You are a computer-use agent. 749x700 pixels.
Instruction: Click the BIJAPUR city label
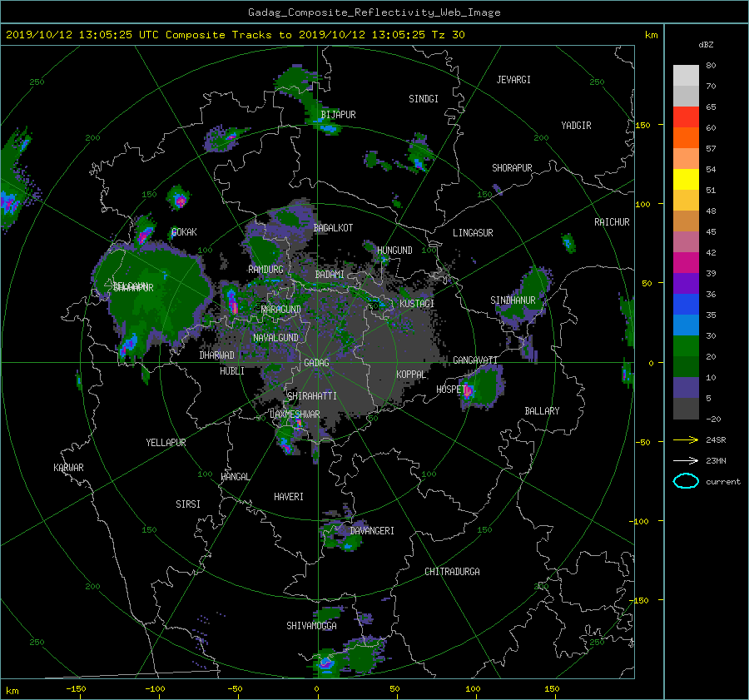[338, 115]
